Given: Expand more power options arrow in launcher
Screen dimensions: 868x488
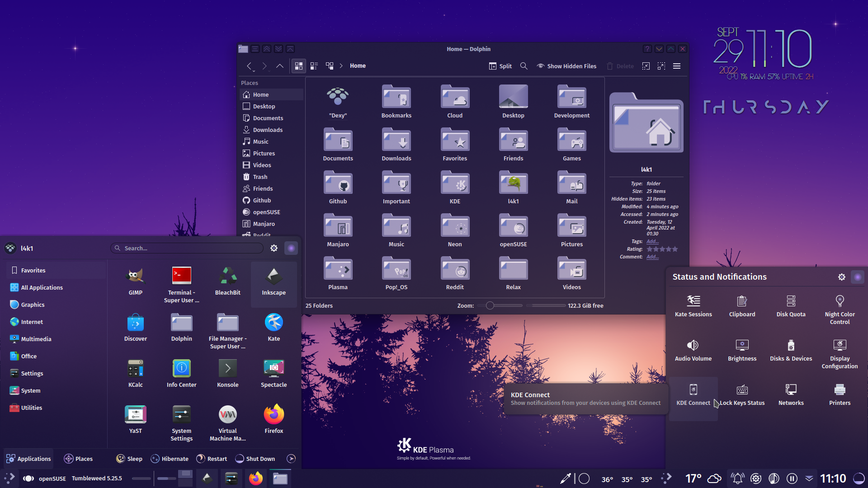Looking at the screenshot, I should [x=291, y=459].
